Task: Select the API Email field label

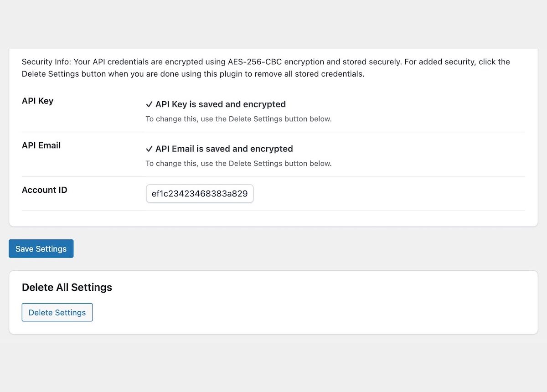Action: tap(41, 145)
